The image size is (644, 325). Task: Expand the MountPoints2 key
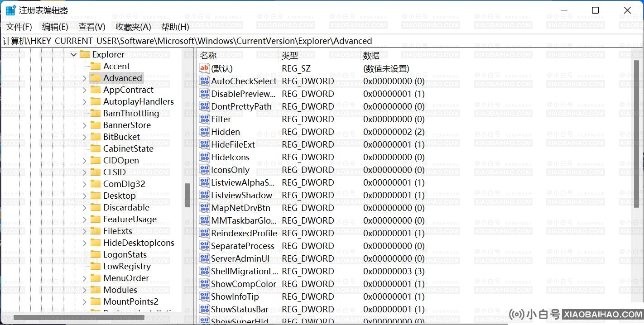pyautogui.click(x=84, y=301)
